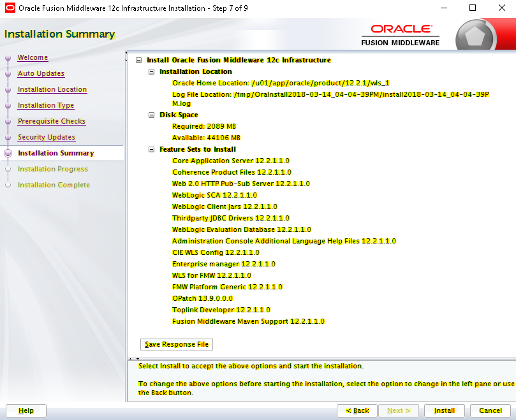The height and width of the screenshot is (420, 516).
Task: Cancel the installation wizard
Action: (490, 410)
